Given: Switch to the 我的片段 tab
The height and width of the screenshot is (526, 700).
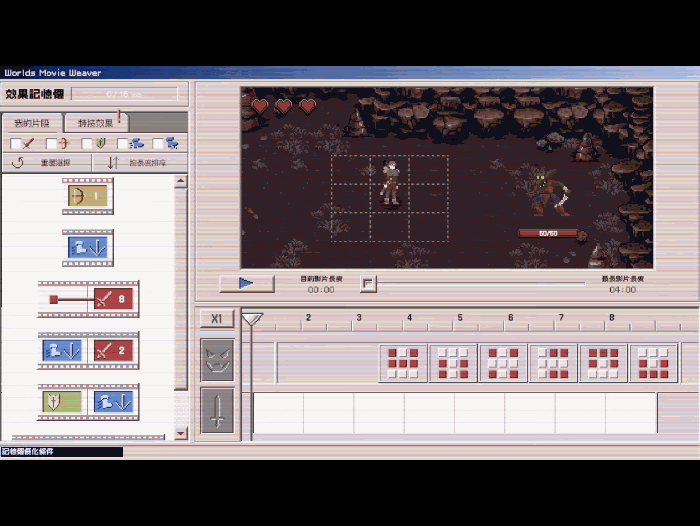Looking at the screenshot, I should (x=31, y=123).
